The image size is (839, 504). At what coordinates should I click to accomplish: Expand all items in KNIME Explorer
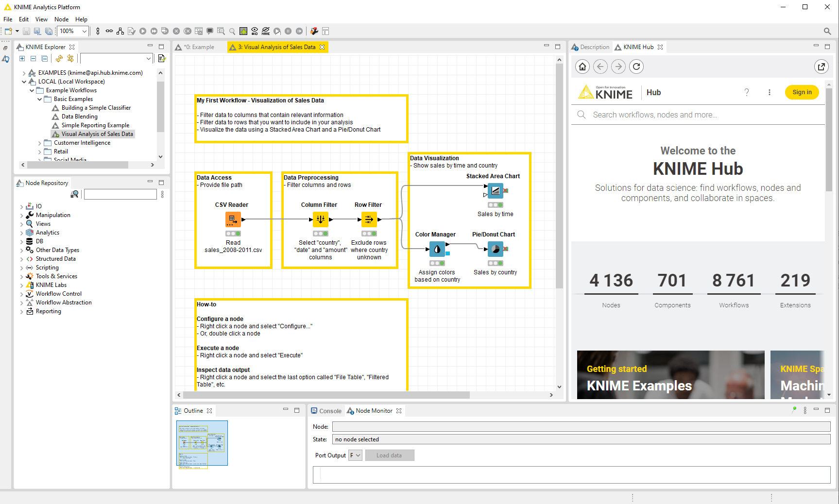point(22,58)
